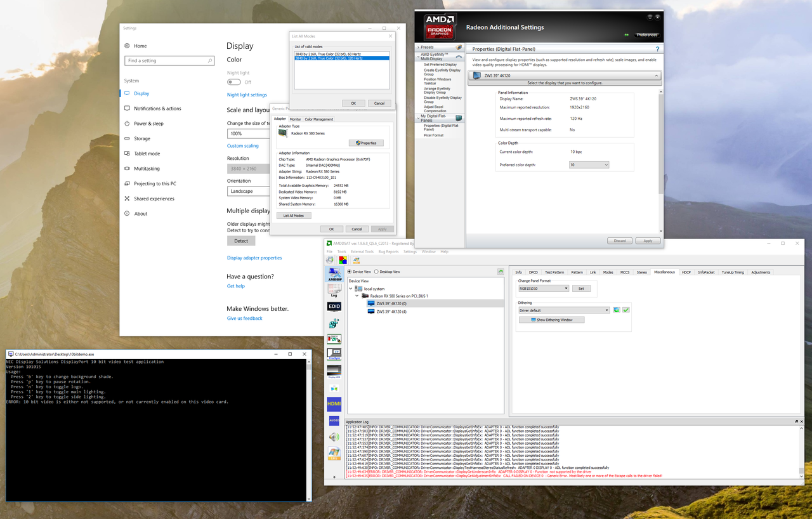The width and height of the screenshot is (812, 519).
Task: Open the Display HDR tool
Action: 334,371
